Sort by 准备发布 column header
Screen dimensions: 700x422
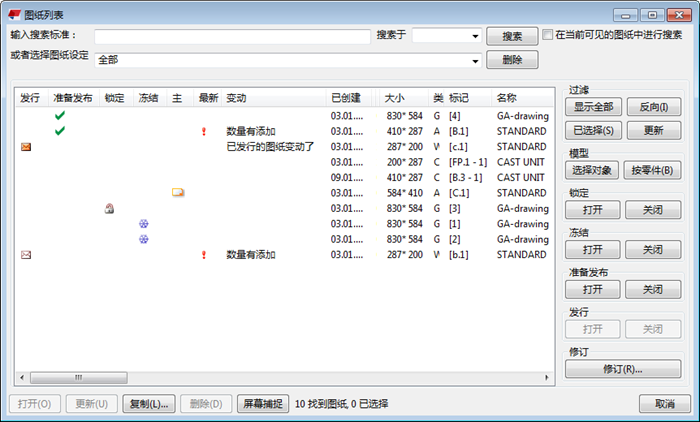[74, 98]
